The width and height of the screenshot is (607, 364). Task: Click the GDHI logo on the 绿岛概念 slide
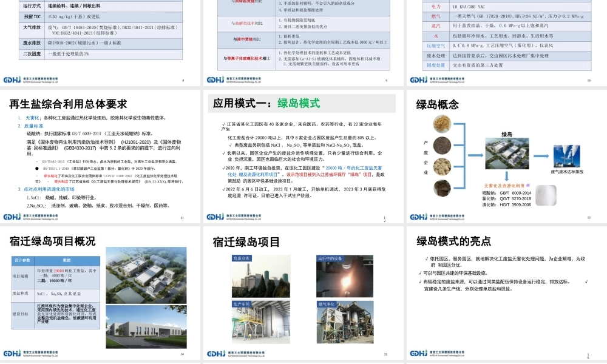pyautogui.click(x=419, y=217)
